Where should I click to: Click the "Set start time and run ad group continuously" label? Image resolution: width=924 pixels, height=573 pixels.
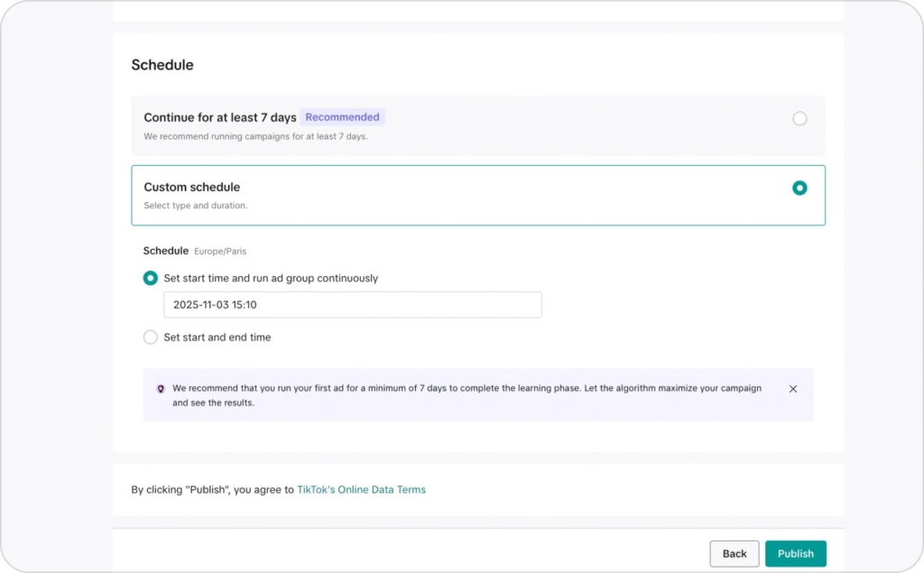coord(271,279)
